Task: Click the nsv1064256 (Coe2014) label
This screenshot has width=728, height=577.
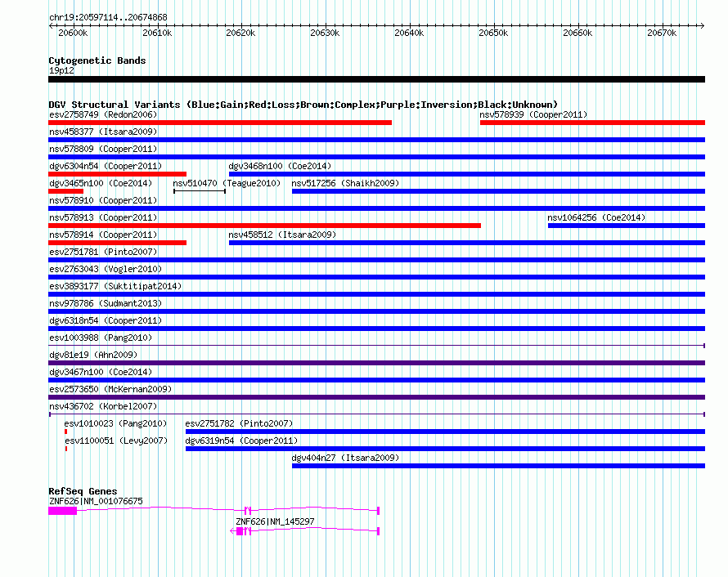Action: 596,217
